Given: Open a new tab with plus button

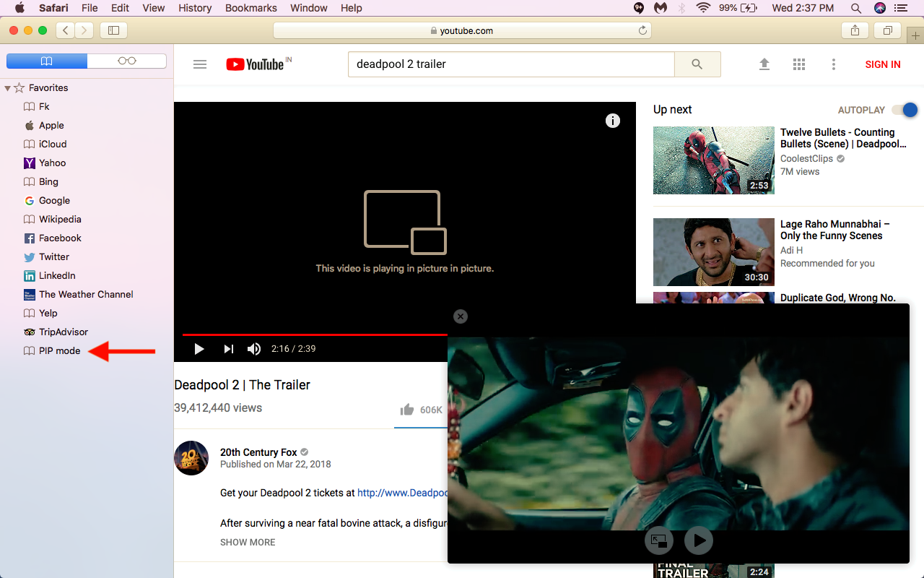Looking at the screenshot, I should point(915,36).
